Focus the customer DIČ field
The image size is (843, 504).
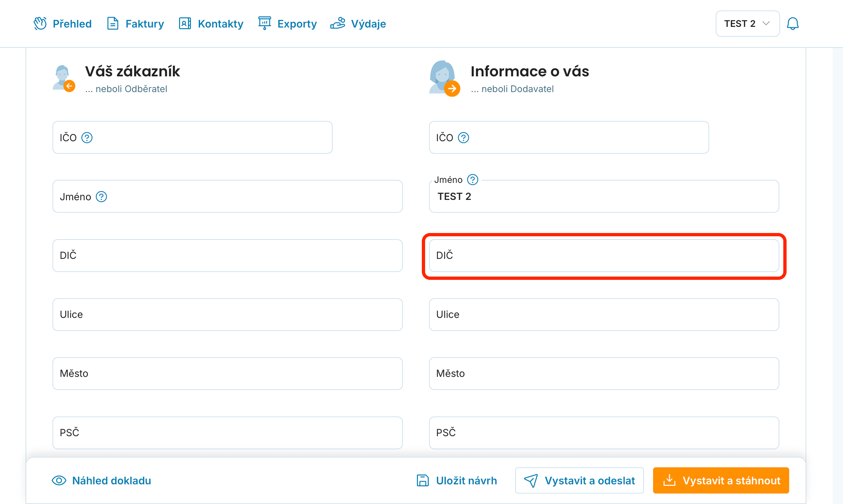(x=227, y=255)
